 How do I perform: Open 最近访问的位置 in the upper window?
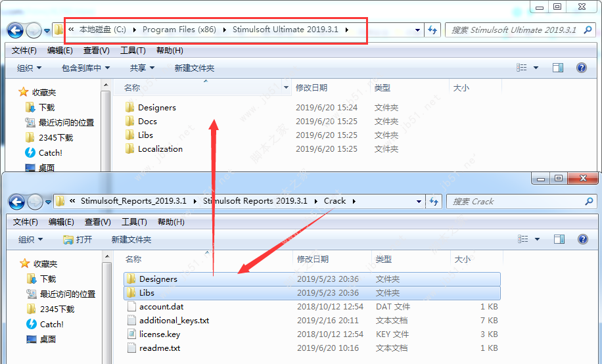[60, 122]
